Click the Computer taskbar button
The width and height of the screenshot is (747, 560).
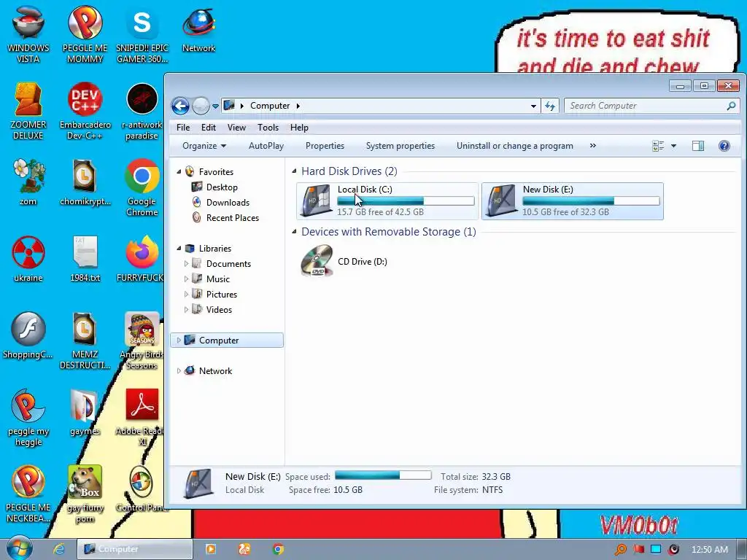point(135,549)
